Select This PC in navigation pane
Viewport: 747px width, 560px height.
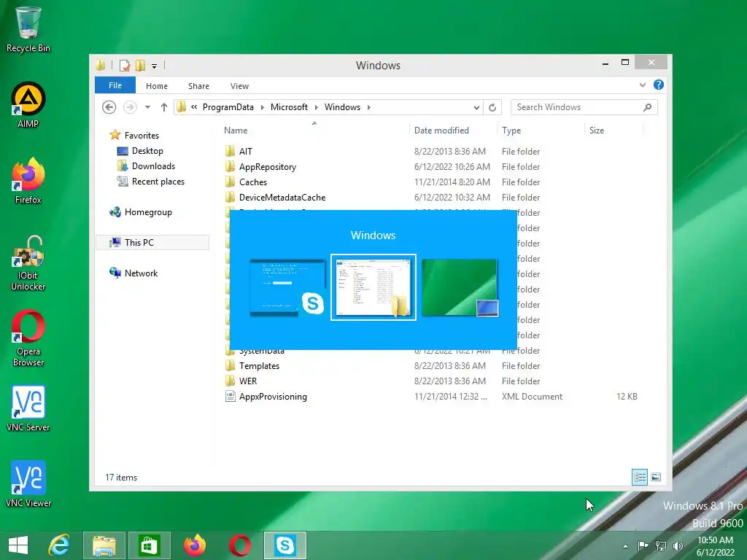tap(152, 242)
